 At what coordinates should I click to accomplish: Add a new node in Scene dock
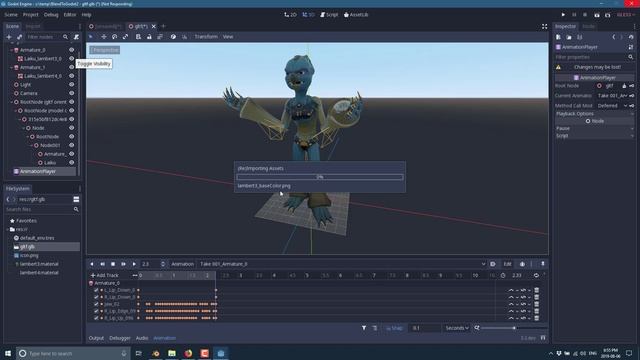point(9,37)
